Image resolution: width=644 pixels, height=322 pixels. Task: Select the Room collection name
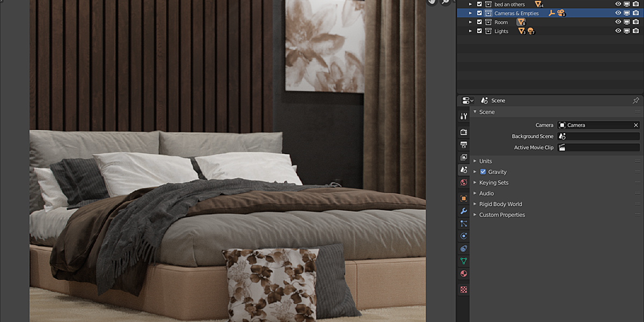[x=501, y=22]
